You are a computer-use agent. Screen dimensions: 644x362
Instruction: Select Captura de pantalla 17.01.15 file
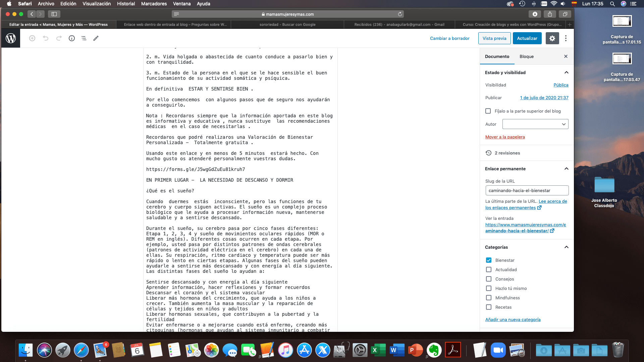[622, 29]
